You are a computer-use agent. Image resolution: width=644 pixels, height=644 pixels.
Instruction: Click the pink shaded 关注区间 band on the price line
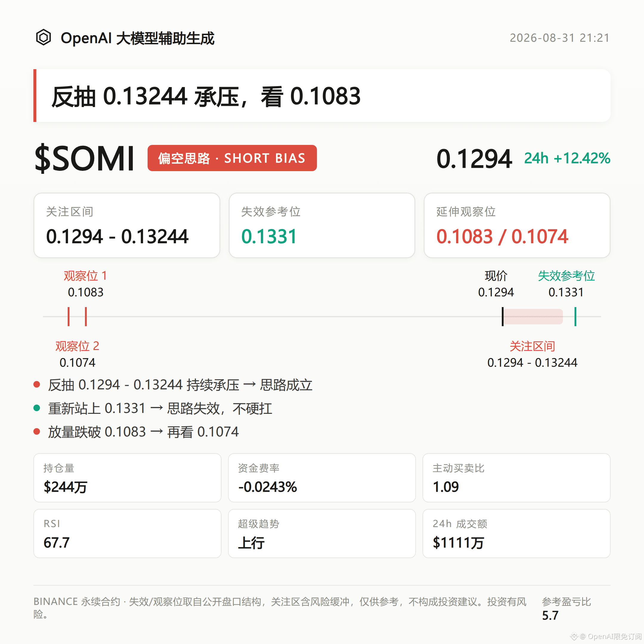[533, 317]
